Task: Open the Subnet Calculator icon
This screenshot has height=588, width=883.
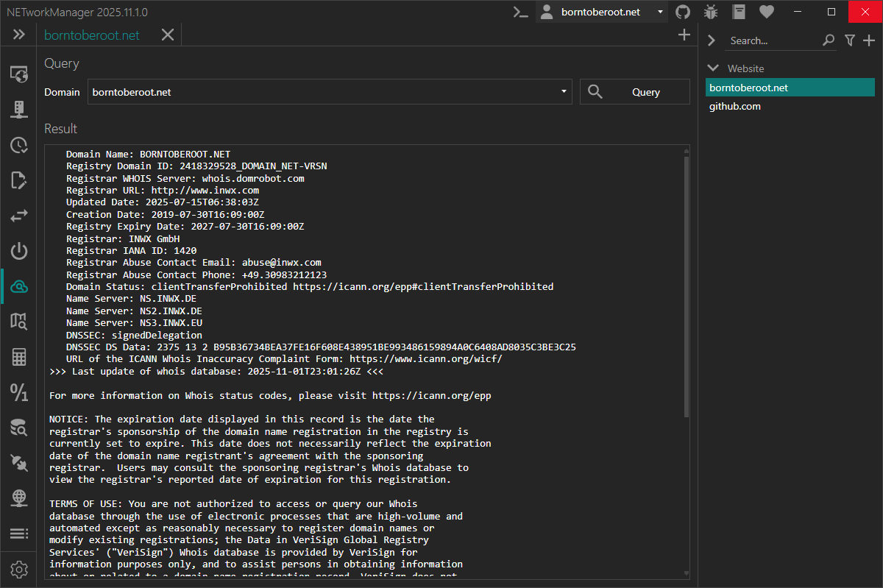Action: tap(18, 358)
